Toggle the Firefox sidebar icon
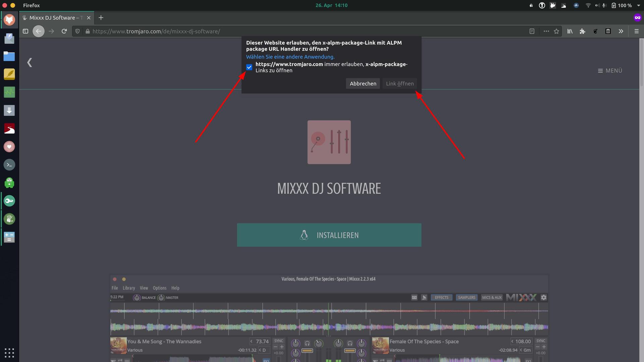This screenshot has width=644, height=362. click(x=25, y=31)
